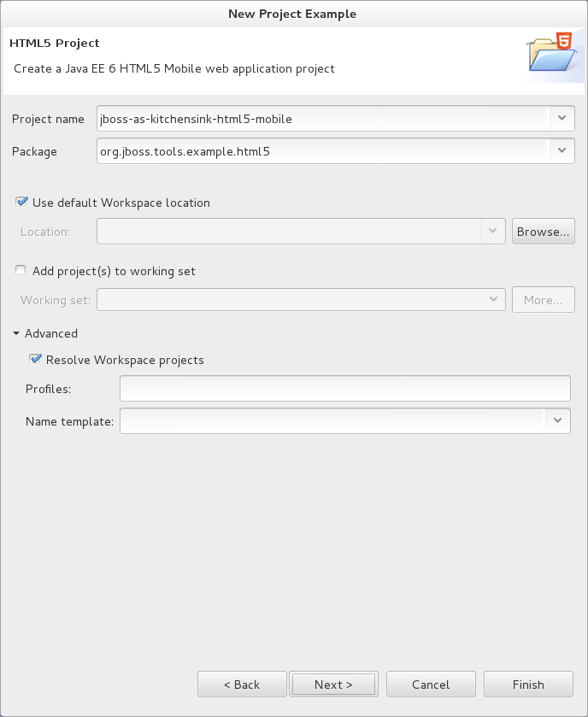Open the Working set dropdown arrow
Screen dimensions: 588x717
pyautogui.click(x=493, y=300)
